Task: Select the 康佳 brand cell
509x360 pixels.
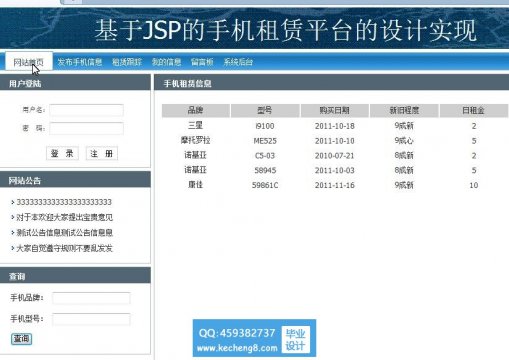Action: (196, 185)
